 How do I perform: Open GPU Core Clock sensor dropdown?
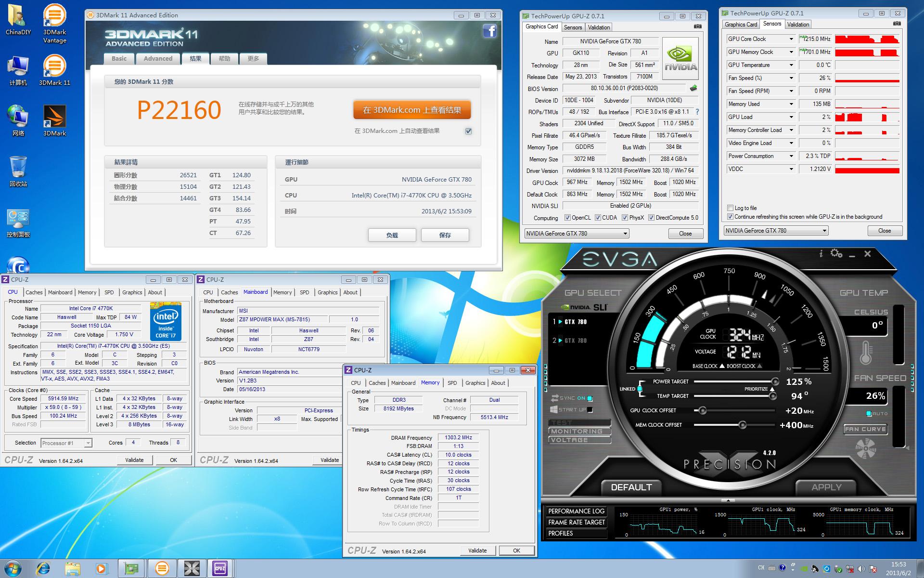(x=791, y=39)
